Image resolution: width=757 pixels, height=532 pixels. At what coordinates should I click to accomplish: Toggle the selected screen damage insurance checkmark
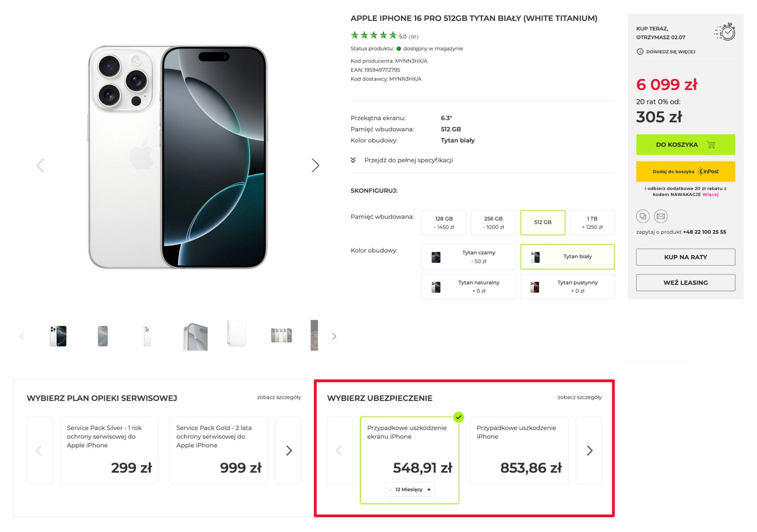point(459,417)
